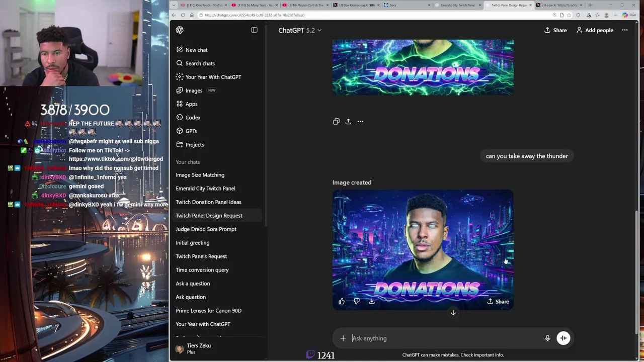The height and width of the screenshot is (362, 644).
Task: Click the conversation vertical scrollbar
Action: tap(636, 271)
